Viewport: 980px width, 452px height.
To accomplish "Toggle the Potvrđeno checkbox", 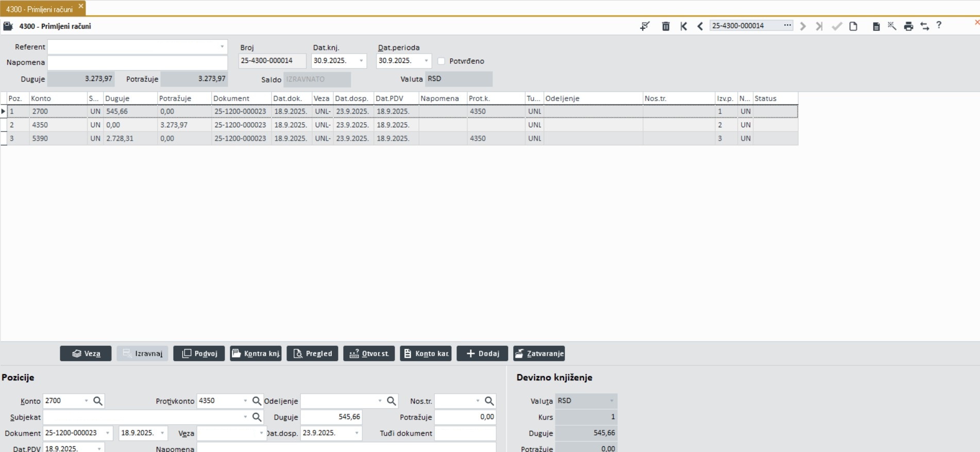I will pyautogui.click(x=441, y=61).
